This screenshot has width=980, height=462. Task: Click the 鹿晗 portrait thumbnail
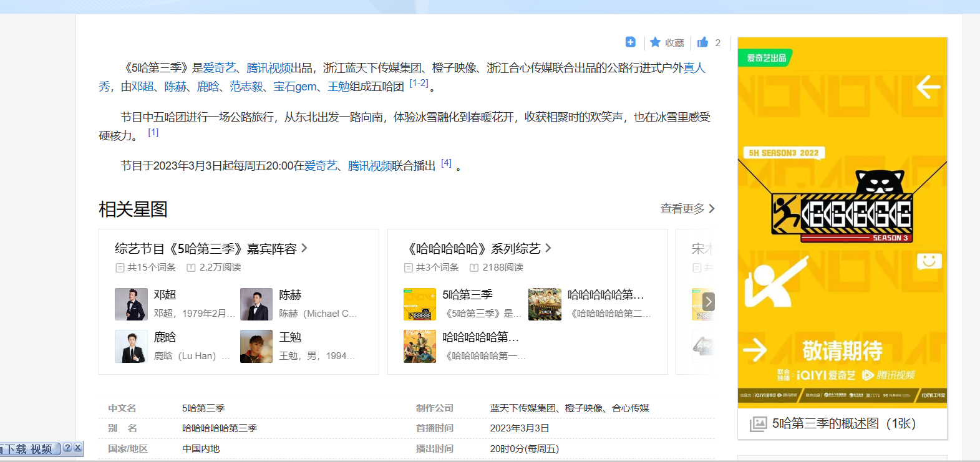[x=131, y=346]
